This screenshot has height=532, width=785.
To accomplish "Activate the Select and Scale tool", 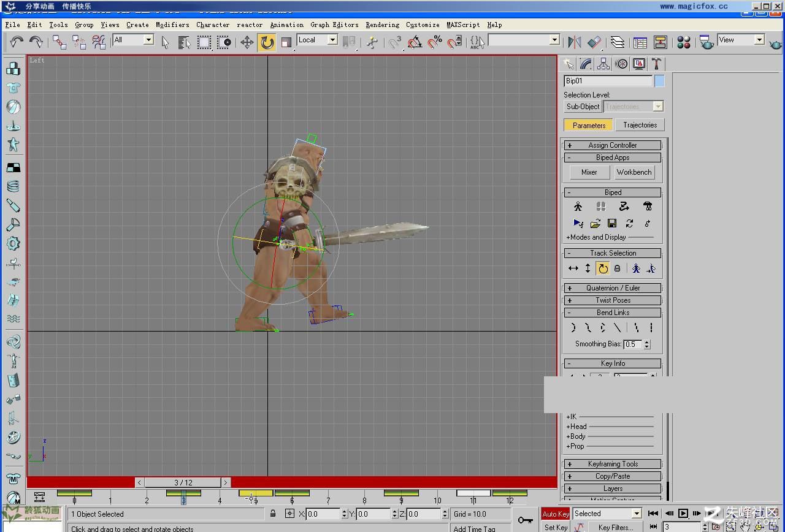I will tap(286, 42).
